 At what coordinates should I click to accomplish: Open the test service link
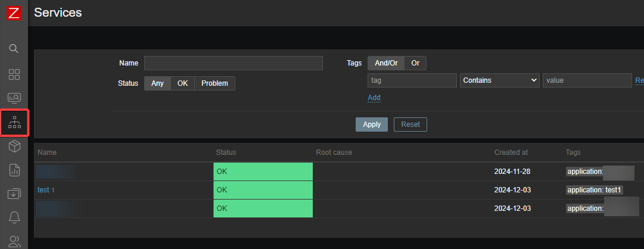pyautogui.click(x=43, y=190)
